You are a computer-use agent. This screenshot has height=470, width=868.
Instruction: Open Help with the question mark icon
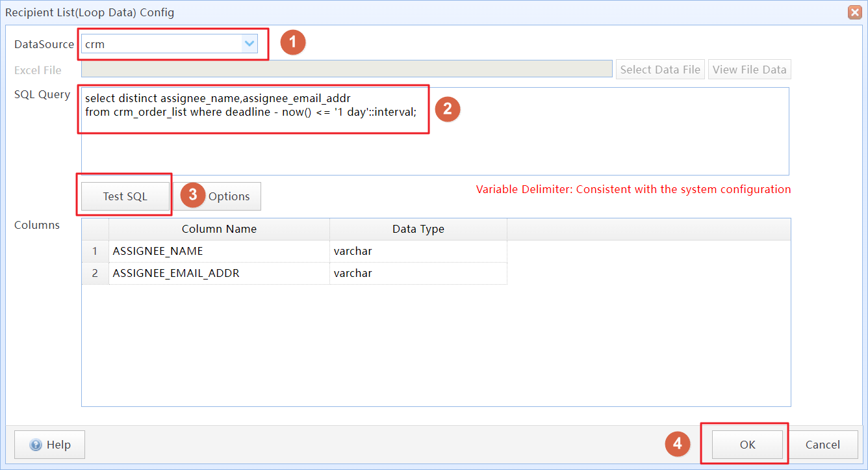(x=50, y=445)
